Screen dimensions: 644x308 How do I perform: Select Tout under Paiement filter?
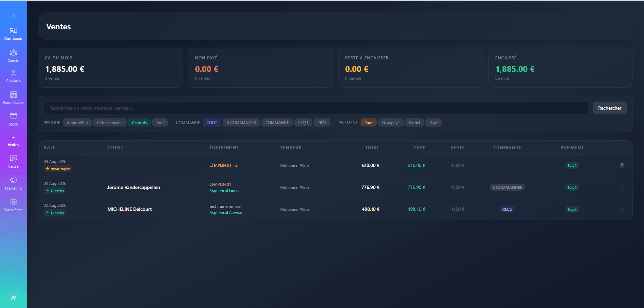point(369,122)
